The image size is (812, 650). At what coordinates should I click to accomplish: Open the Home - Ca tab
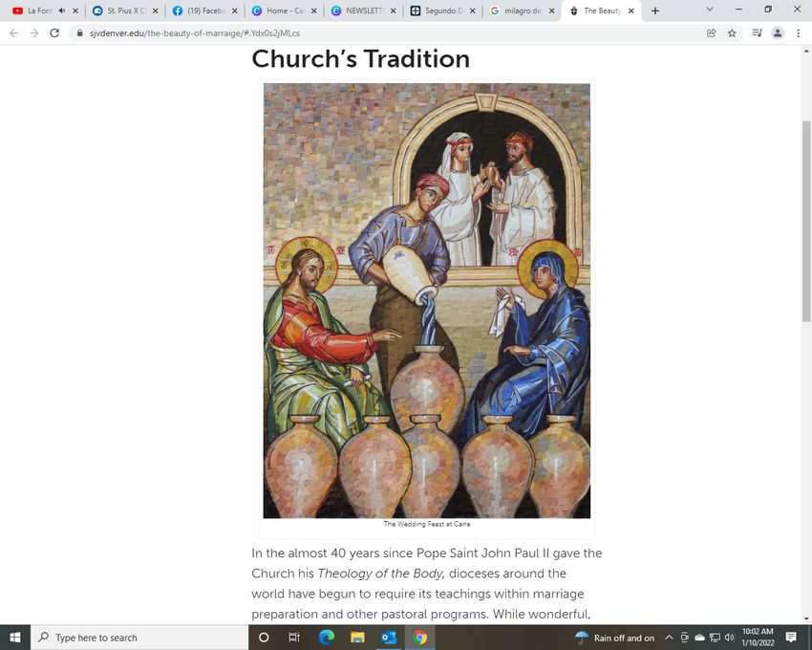pyautogui.click(x=285, y=11)
